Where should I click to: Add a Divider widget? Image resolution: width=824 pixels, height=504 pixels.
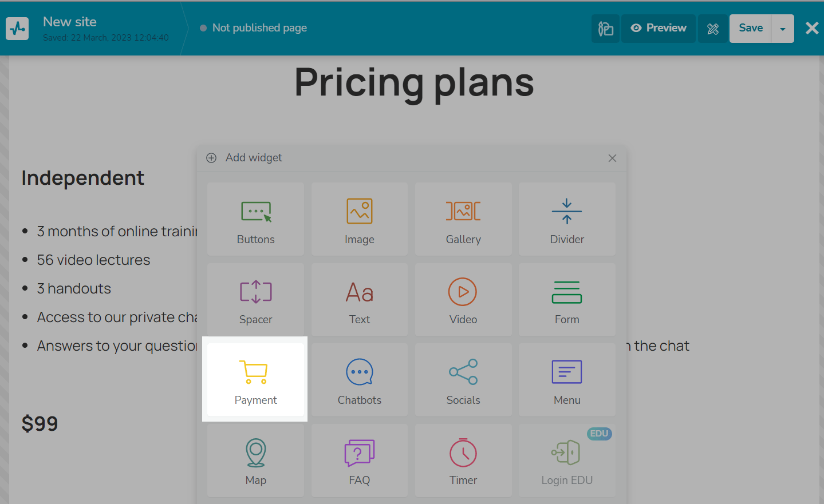[567, 219]
